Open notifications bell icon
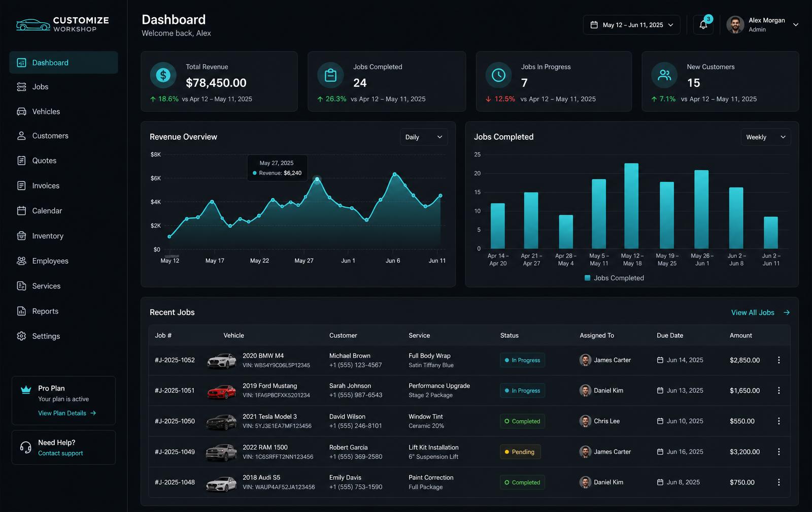Viewport: 812px width, 512px height. pyautogui.click(x=703, y=25)
